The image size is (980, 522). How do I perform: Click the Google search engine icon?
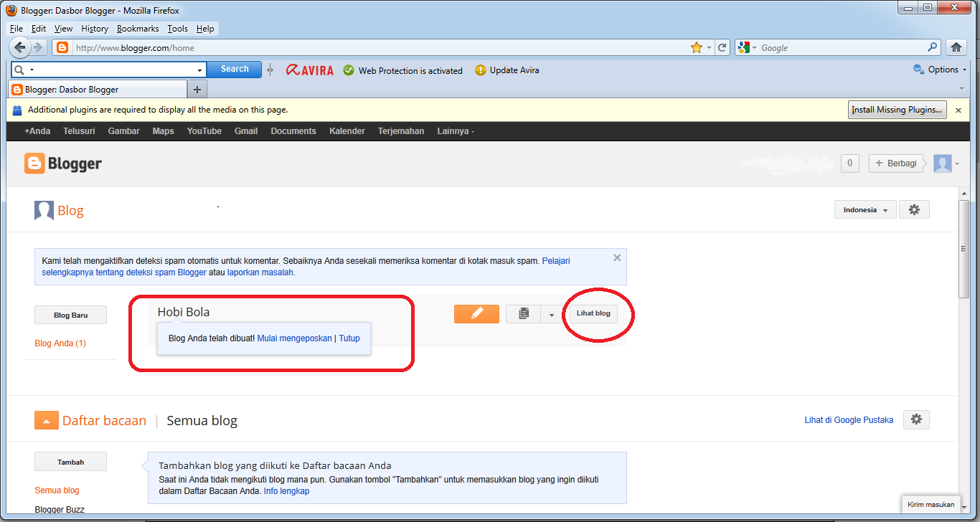743,48
